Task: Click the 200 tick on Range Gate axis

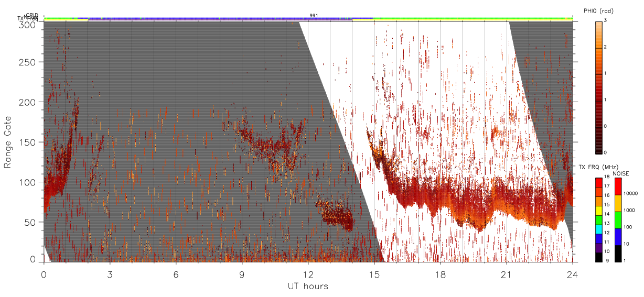Action: tap(26, 102)
